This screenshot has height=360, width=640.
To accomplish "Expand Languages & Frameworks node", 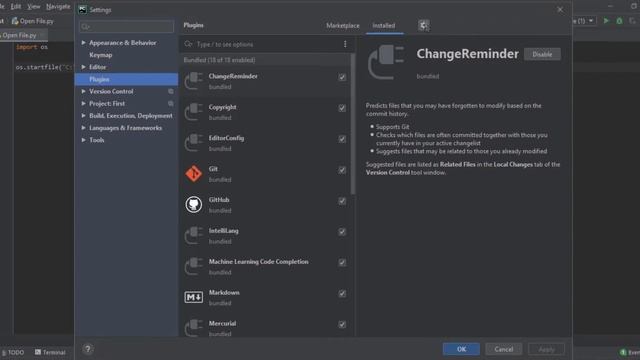I will 83,128.
